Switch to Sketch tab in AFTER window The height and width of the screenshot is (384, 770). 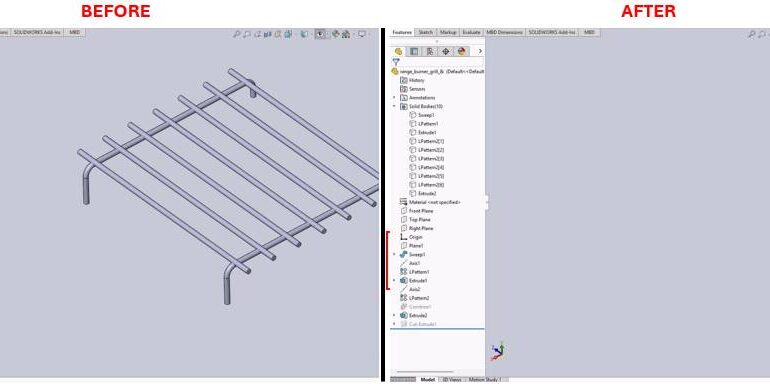click(x=425, y=32)
